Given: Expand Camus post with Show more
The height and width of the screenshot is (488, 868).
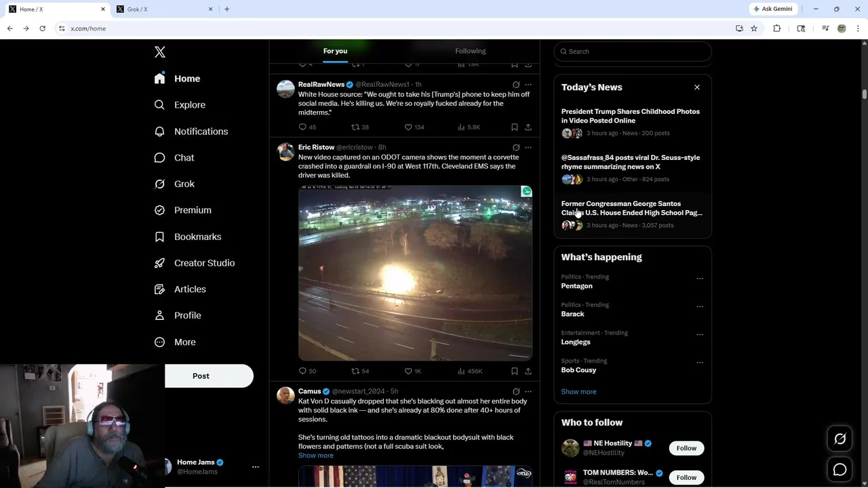Looking at the screenshot, I should [315, 455].
